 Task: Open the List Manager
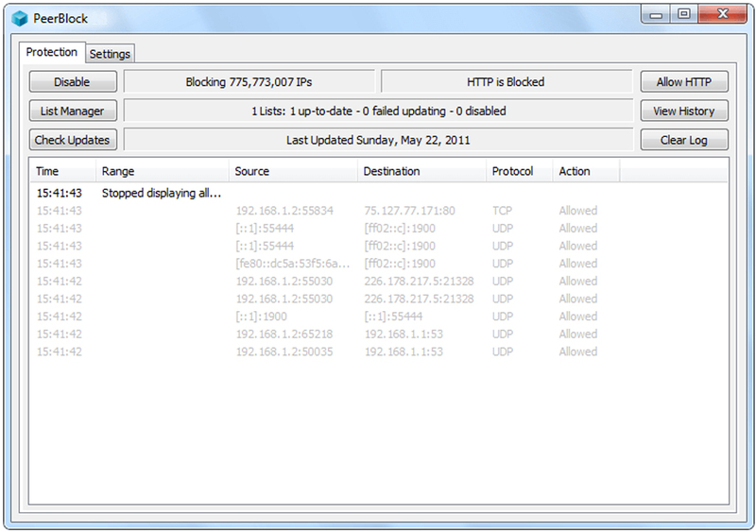tap(73, 112)
